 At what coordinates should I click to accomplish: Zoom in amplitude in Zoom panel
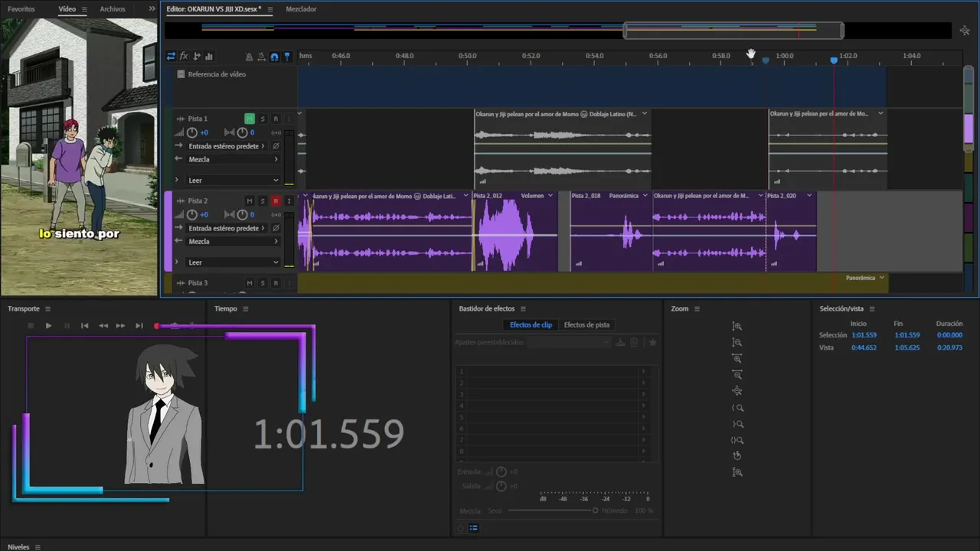[x=737, y=326]
